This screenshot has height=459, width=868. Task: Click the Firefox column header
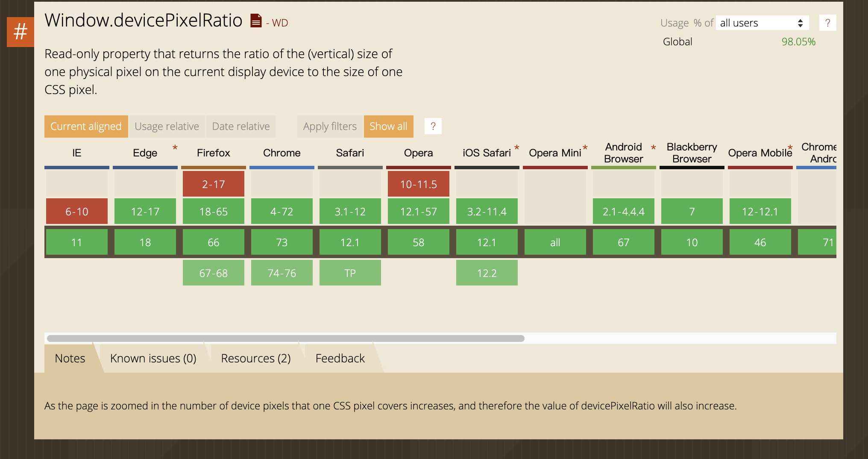[x=214, y=153]
